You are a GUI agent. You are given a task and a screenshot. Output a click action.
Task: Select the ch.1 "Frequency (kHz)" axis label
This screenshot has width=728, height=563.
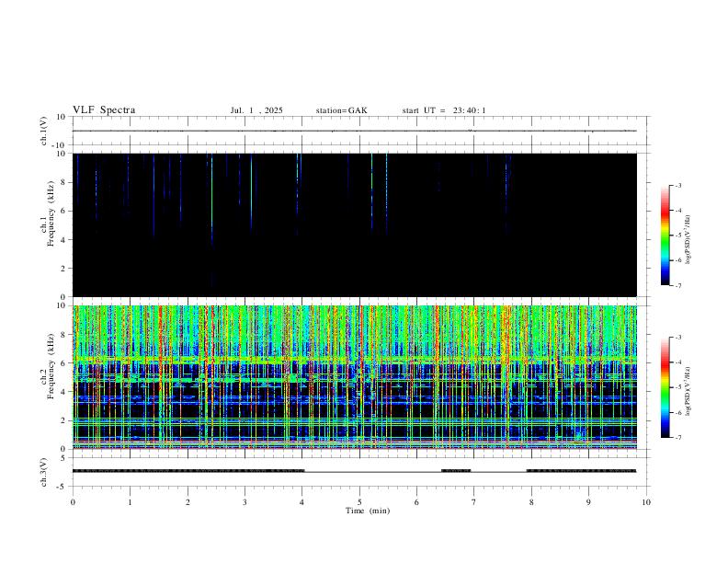(51, 213)
